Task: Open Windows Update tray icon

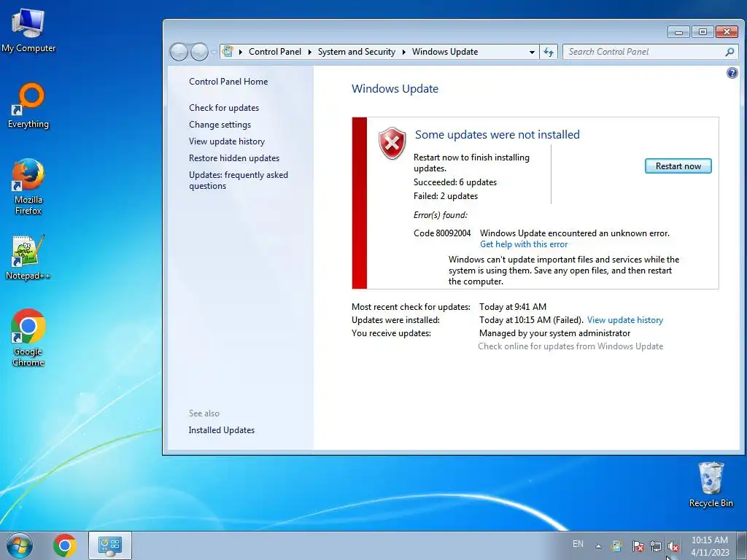Action: (617, 546)
